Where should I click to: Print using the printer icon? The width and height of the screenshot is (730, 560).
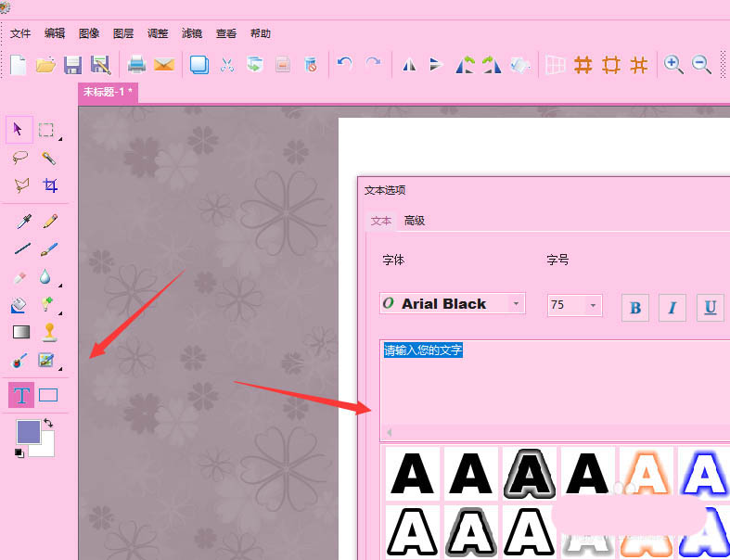coord(137,64)
